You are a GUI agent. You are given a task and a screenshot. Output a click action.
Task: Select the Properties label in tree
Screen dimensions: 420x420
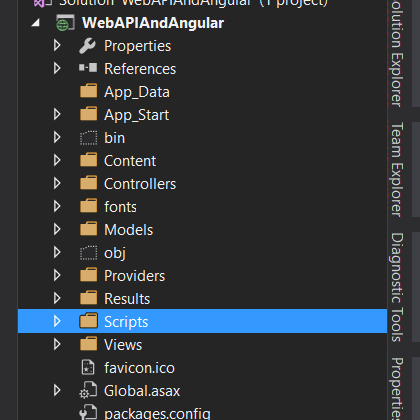click(137, 46)
